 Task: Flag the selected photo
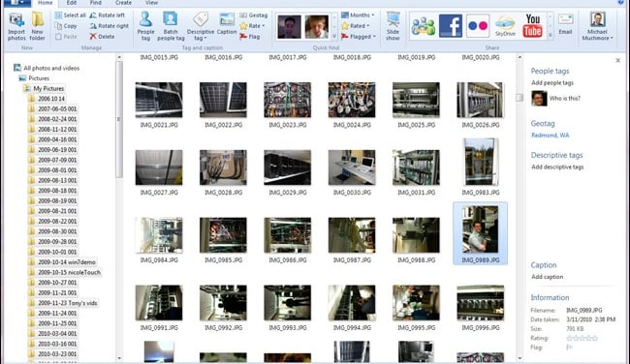coord(249,36)
